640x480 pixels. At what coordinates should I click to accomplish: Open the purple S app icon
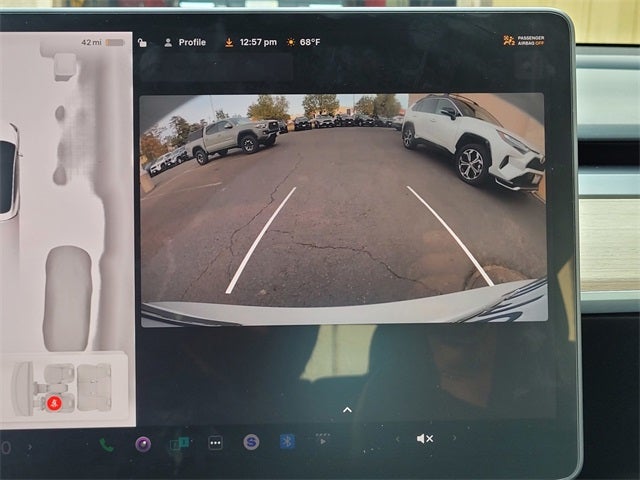(x=251, y=442)
